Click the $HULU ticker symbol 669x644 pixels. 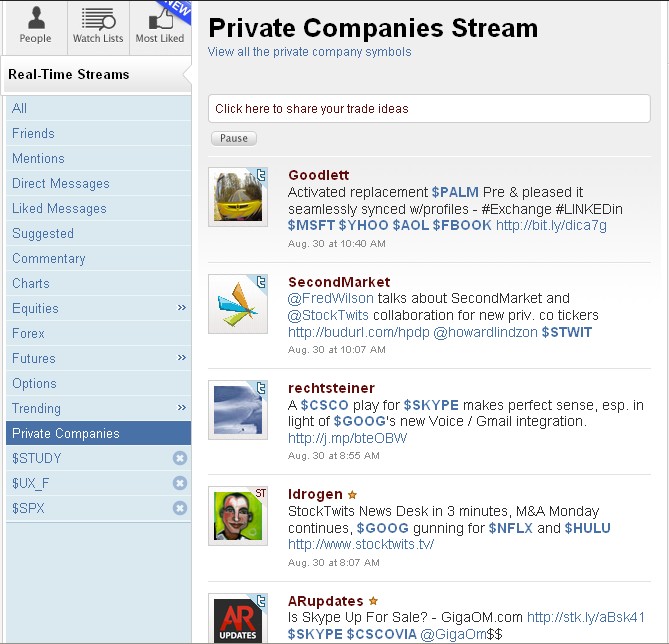tap(588, 528)
